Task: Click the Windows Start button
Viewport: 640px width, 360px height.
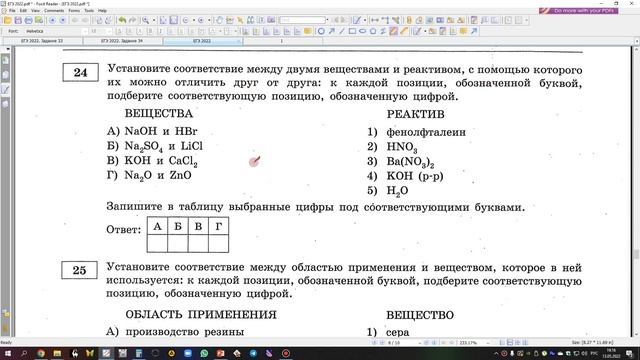Action: click(x=7, y=353)
